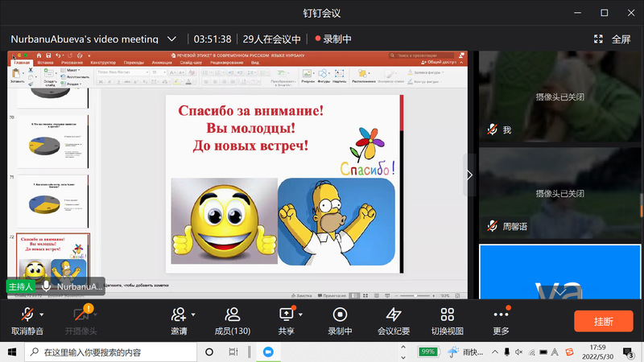Screen dimensions: 644x362
Task: Open camera options arrow beside 开摄像头
Action: tap(95, 315)
